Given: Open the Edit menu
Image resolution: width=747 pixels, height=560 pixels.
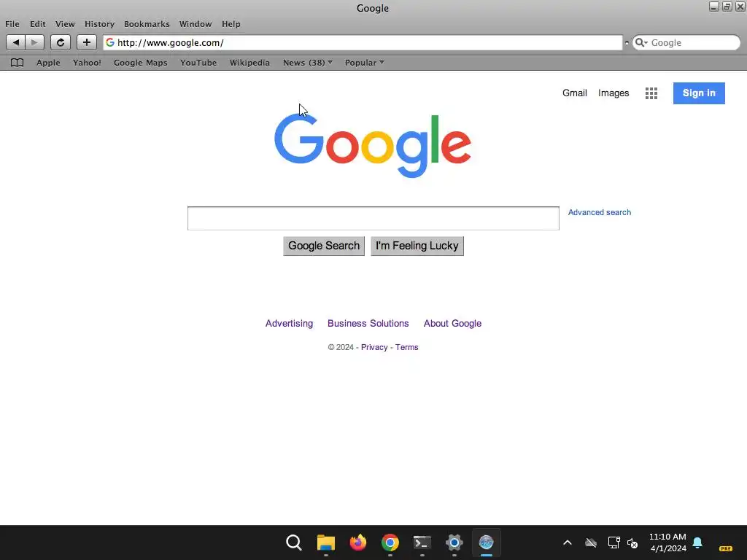Looking at the screenshot, I should coord(38,24).
